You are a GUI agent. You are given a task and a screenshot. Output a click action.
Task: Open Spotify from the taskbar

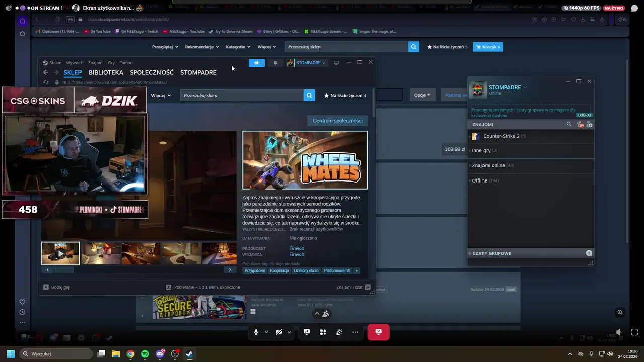[145, 354]
